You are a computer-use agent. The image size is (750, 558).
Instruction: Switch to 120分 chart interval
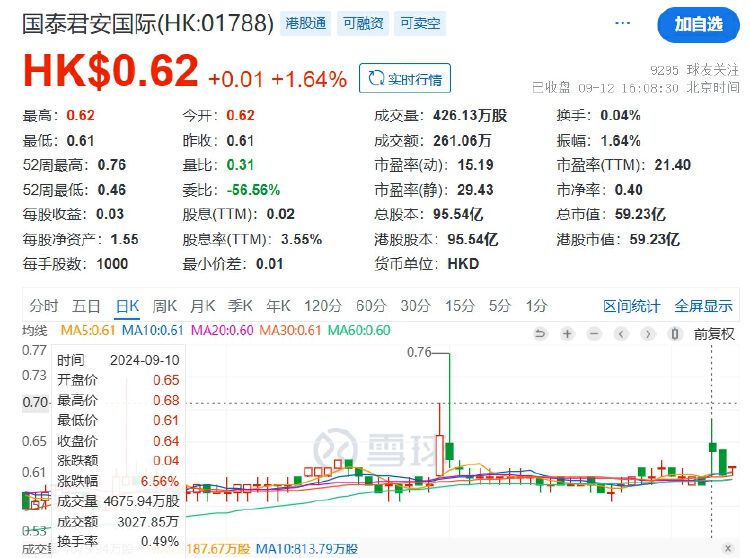pos(323,306)
